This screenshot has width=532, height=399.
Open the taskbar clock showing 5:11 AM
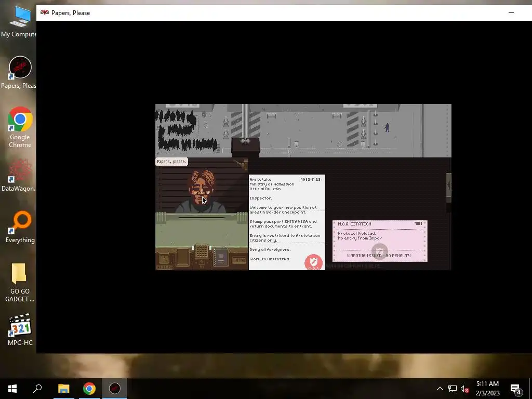[x=487, y=389]
